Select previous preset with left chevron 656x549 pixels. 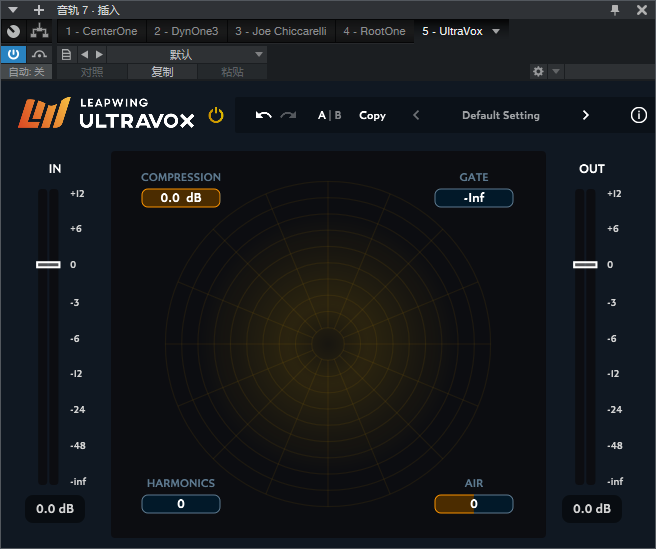tap(416, 115)
